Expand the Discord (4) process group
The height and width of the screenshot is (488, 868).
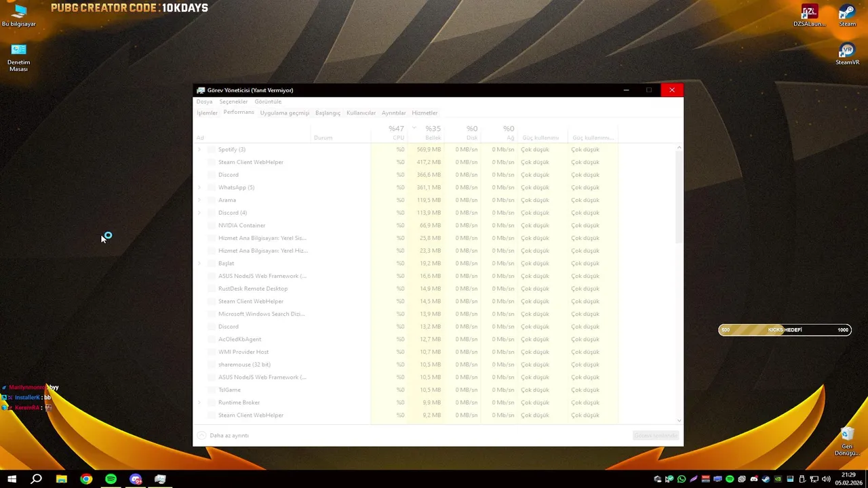199,213
